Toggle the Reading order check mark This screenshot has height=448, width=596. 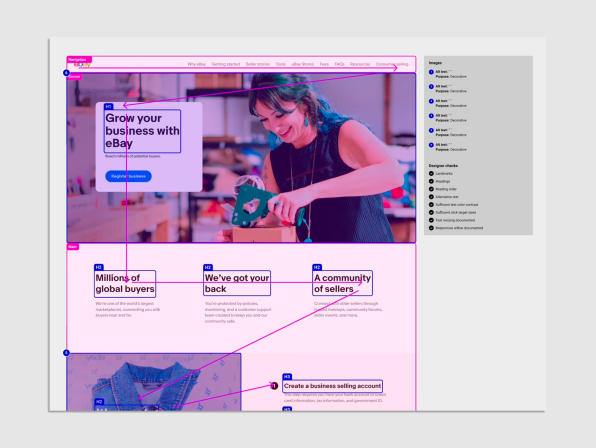[x=431, y=189]
